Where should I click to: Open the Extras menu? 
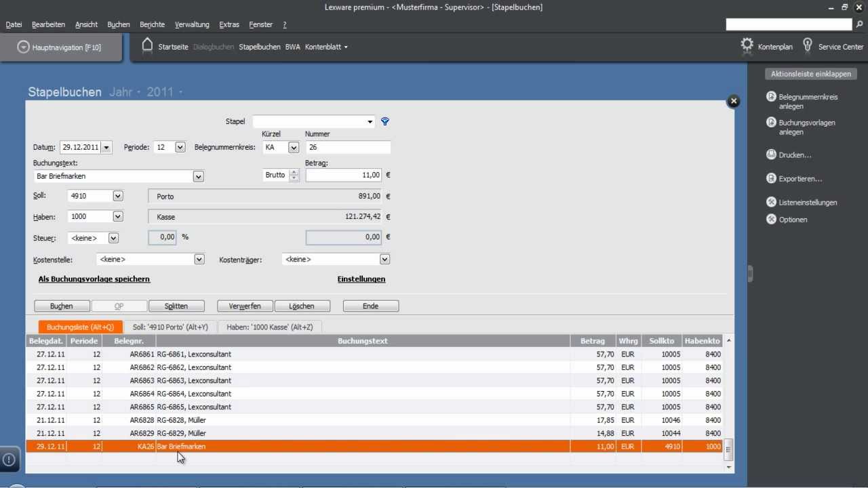pos(229,24)
